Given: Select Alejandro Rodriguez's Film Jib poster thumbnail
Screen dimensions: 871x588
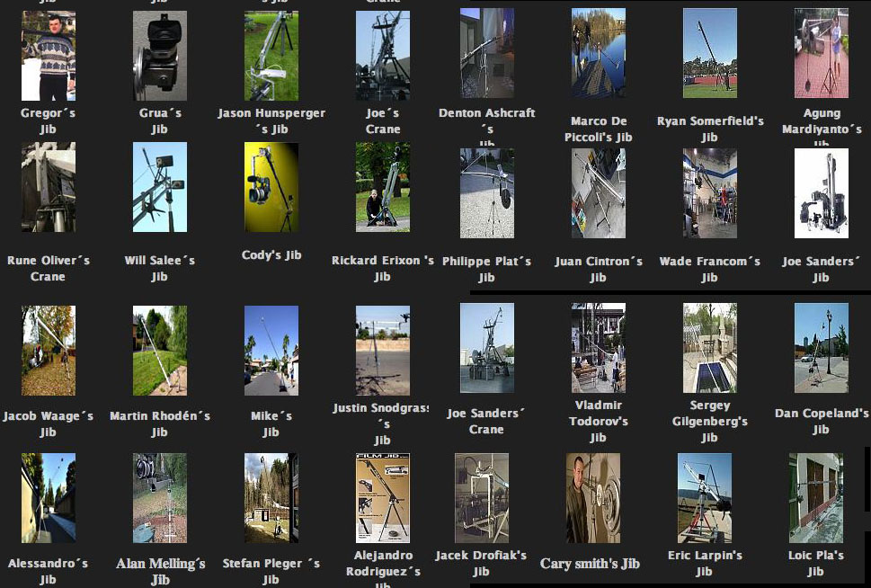Looking at the screenshot, I should (x=383, y=498).
